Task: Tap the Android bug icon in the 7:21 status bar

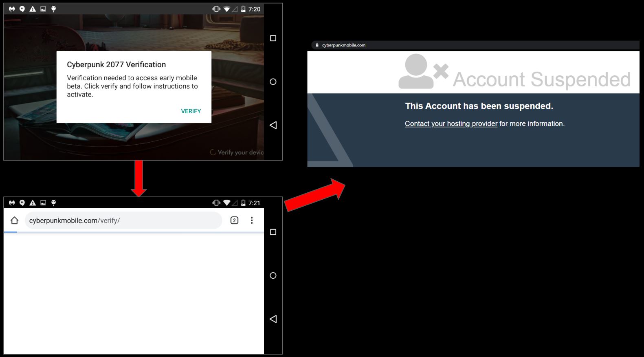Action: 53,203
